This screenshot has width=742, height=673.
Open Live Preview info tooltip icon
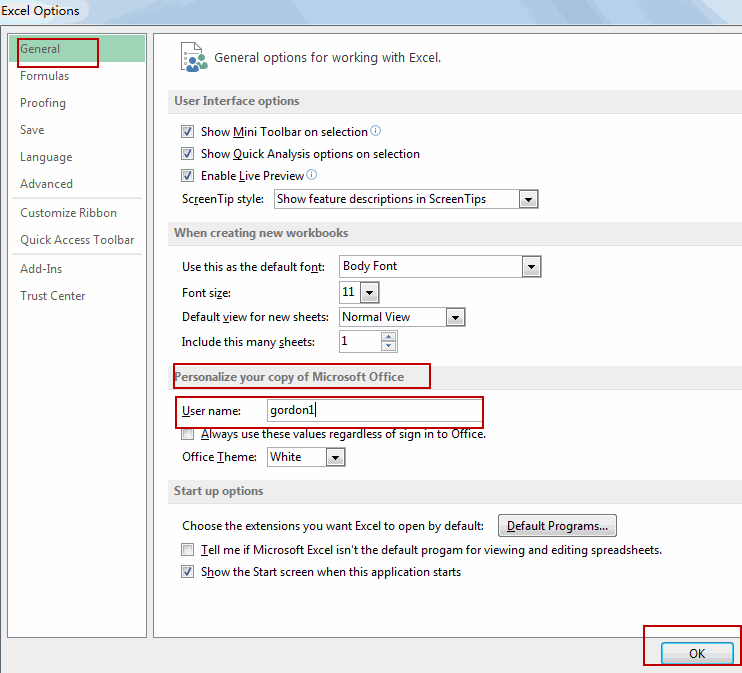(311, 175)
